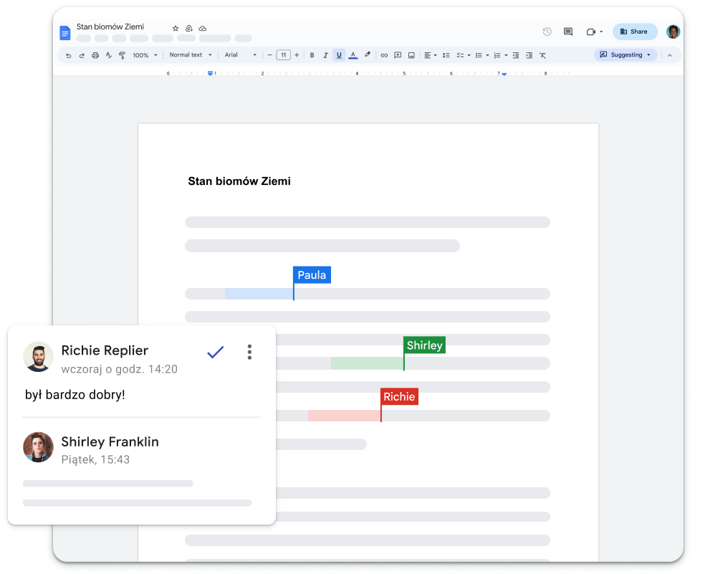This screenshot has width=728, height=574.
Task: Open the text color picker
Action: (x=353, y=55)
